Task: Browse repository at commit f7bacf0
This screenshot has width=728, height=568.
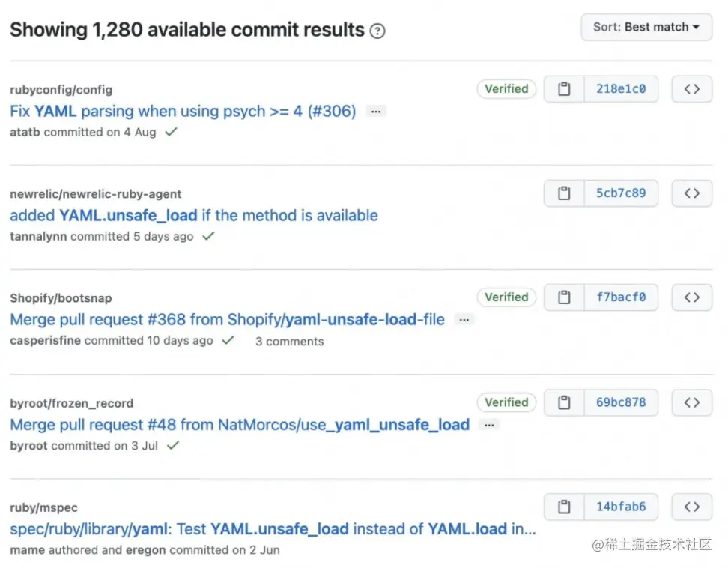Action: tap(691, 297)
